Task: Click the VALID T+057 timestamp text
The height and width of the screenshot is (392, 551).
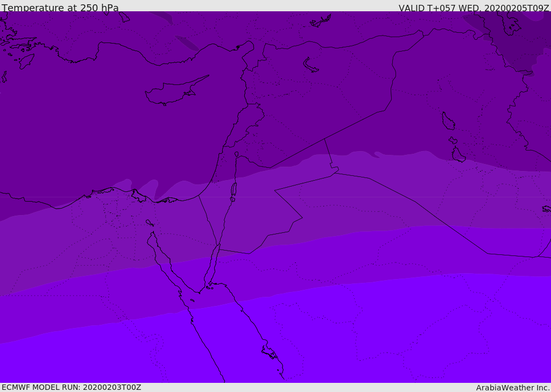Action: 474,8
